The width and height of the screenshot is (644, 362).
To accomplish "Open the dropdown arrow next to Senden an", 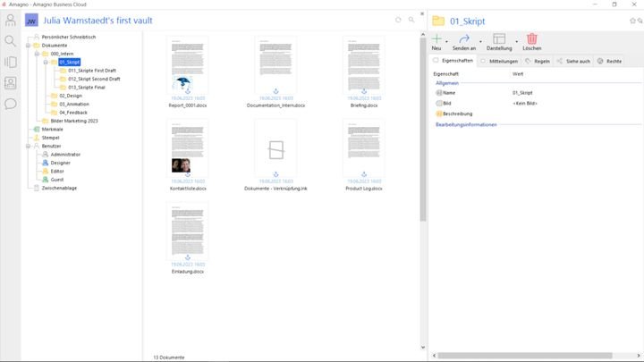I will tap(480, 40).
